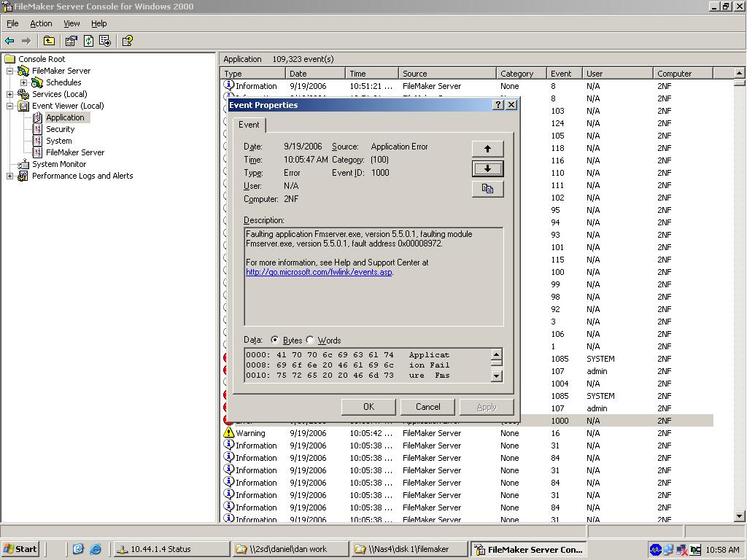Click the Description text about Fmserver.exe fault
The image size is (747, 560).
359,238
